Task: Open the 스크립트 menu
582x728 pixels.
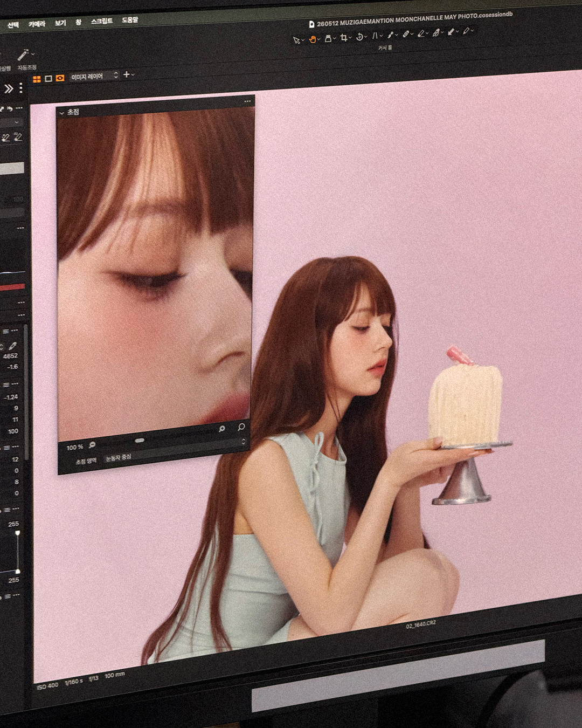Action: pyautogui.click(x=102, y=21)
